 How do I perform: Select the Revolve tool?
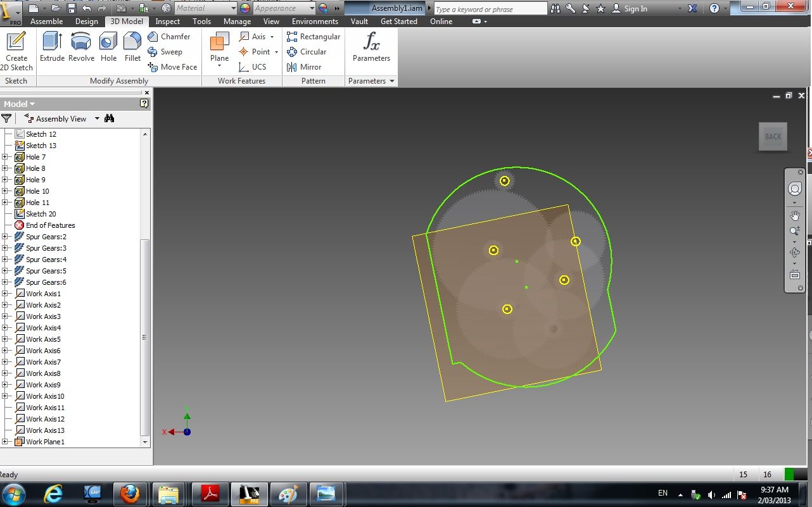[x=81, y=47]
